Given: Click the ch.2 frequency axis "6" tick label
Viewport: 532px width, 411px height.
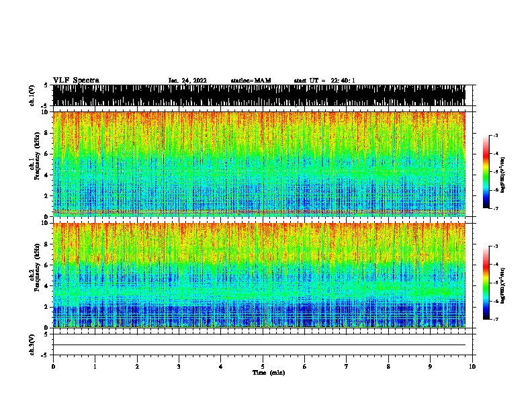Looking at the screenshot, I should [x=47, y=265].
